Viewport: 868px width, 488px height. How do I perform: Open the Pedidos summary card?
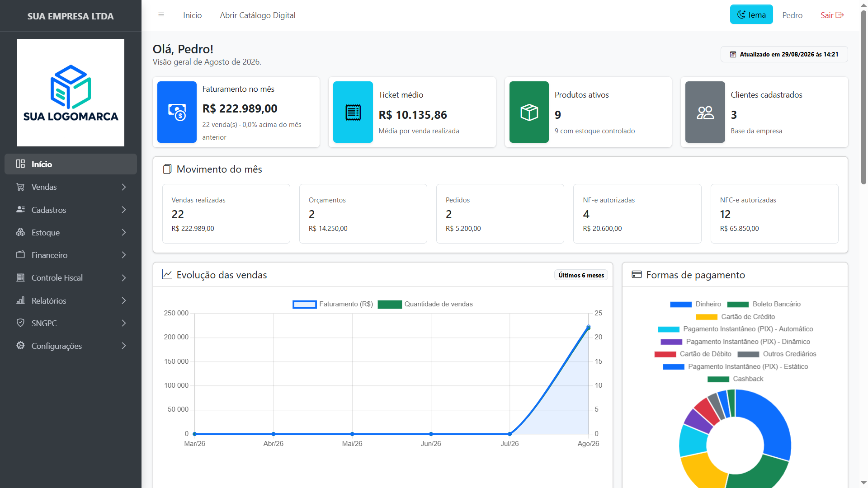tap(500, 214)
